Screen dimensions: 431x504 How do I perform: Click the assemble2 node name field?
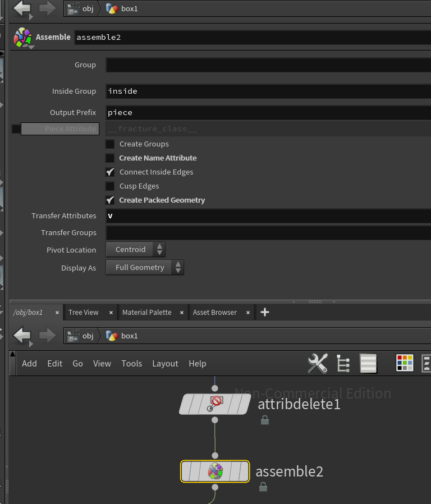click(x=253, y=37)
